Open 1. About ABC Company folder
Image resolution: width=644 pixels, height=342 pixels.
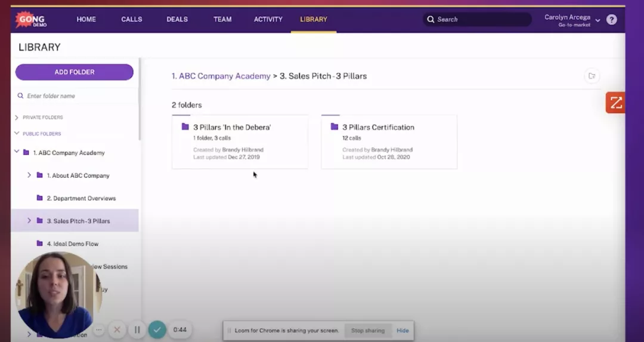coord(78,175)
